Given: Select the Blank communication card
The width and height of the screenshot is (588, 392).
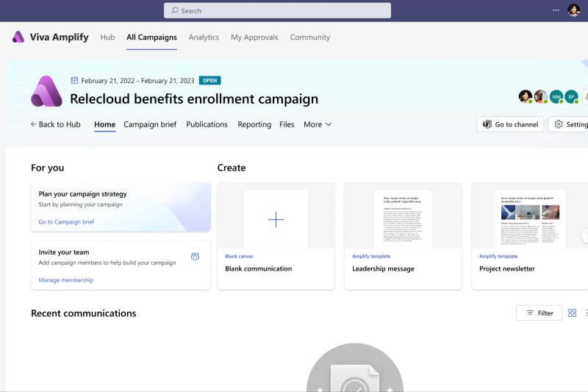Looking at the screenshot, I should tap(276, 236).
